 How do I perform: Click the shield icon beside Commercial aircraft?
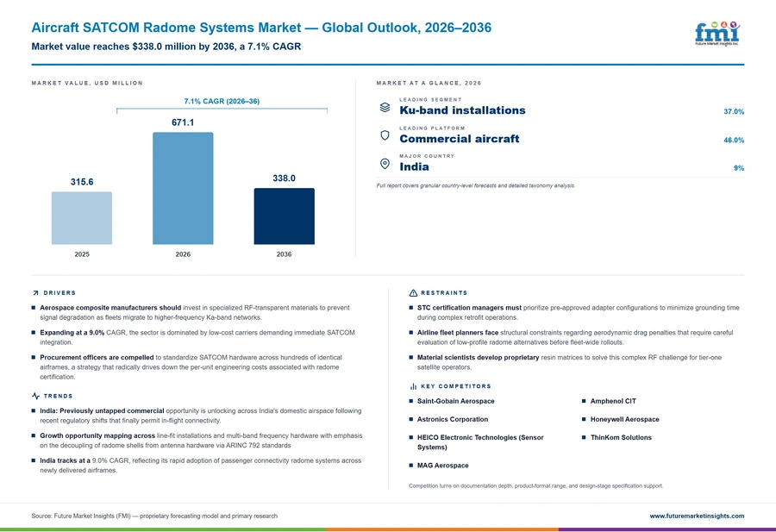click(x=385, y=135)
